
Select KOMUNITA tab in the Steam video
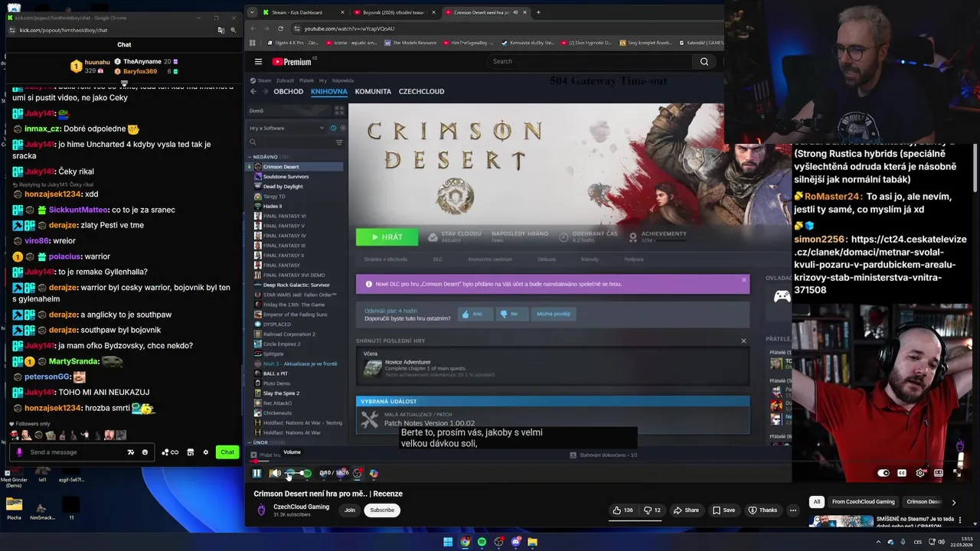point(373,91)
